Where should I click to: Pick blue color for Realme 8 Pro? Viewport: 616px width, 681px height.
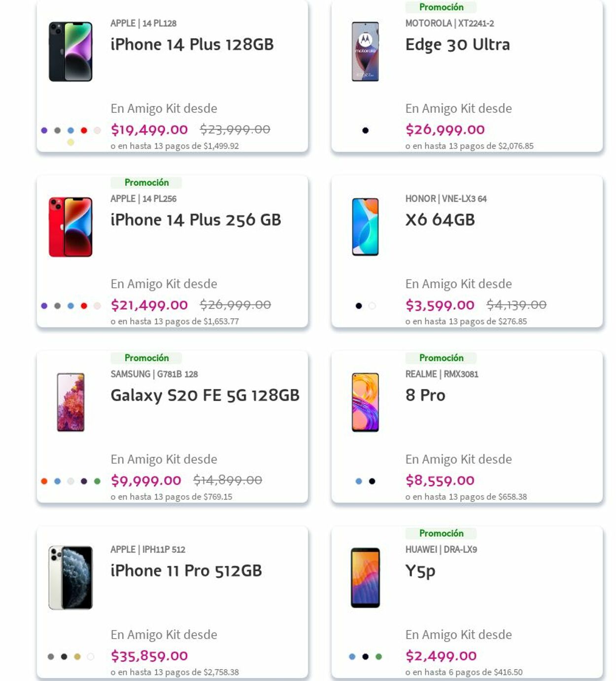(x=359, y=481)
